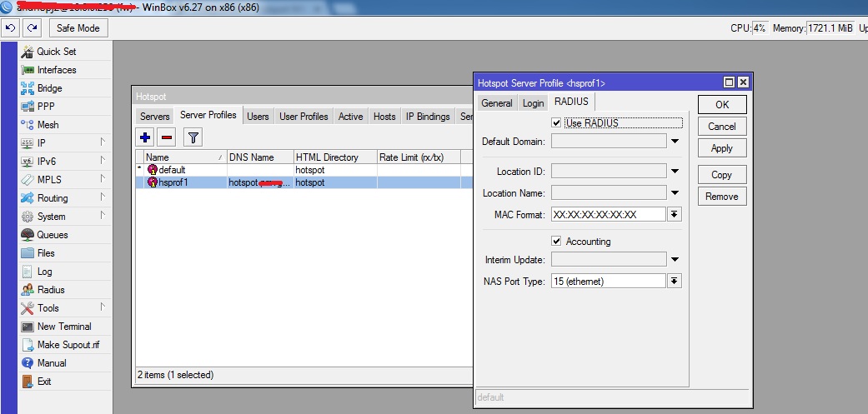Open Interfaces icon in sidebar

tap(28, 70)
